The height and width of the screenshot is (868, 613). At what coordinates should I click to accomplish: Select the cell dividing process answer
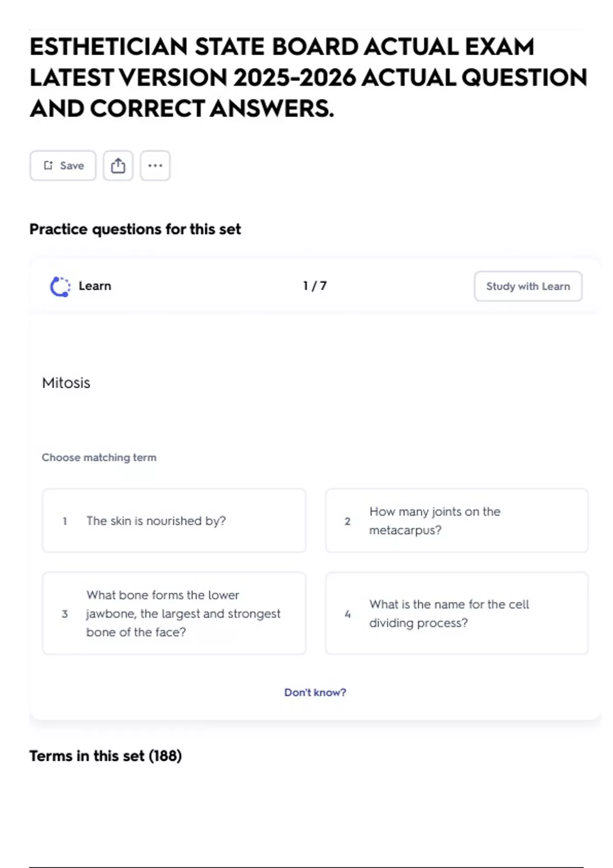point(457,613)
